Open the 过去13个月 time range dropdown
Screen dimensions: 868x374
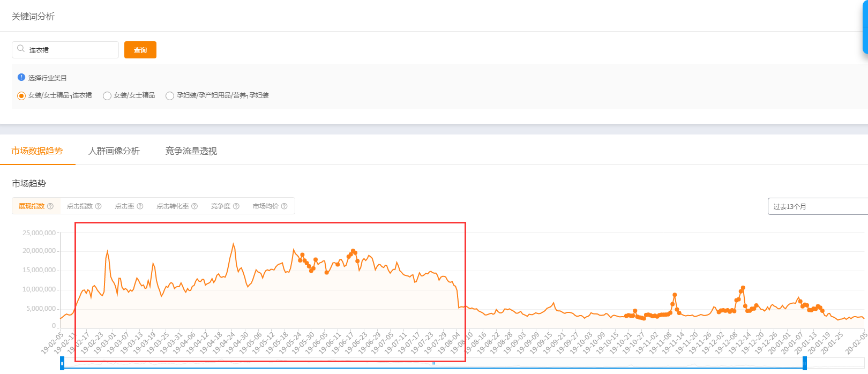click(817, 206)
